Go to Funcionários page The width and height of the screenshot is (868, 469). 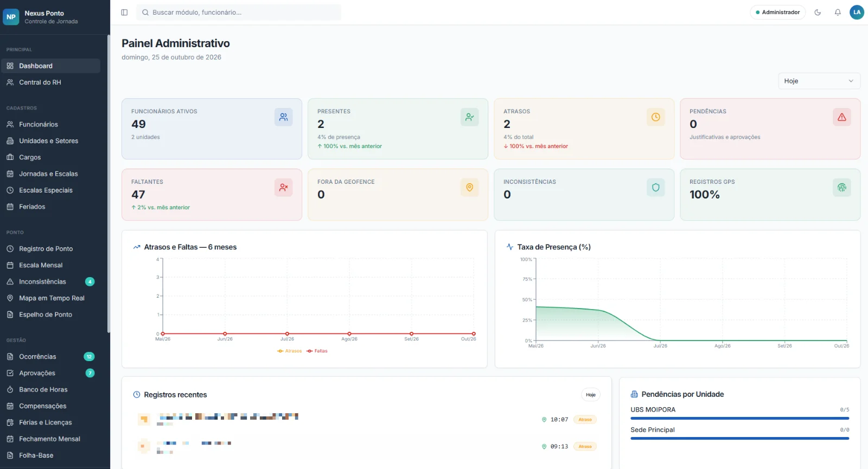50,124
